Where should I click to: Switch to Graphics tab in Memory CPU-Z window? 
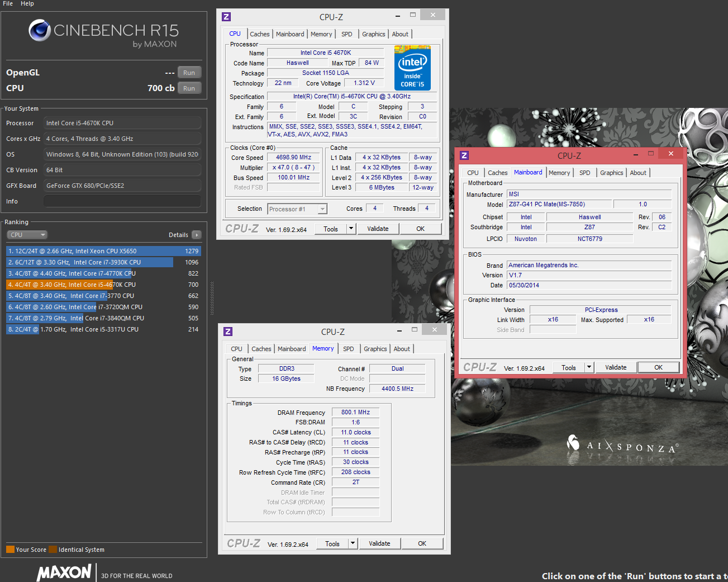point(375,349)
